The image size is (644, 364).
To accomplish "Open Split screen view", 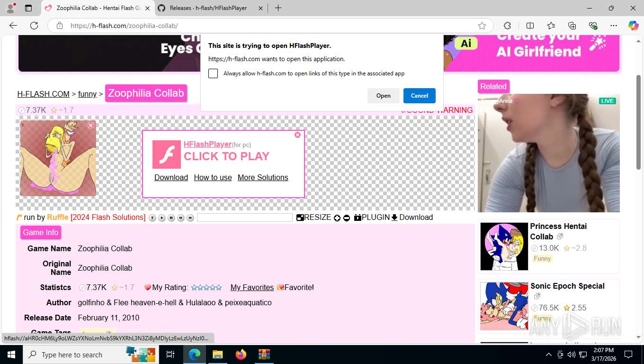I will pyautogui.click(x=530, y=26).
